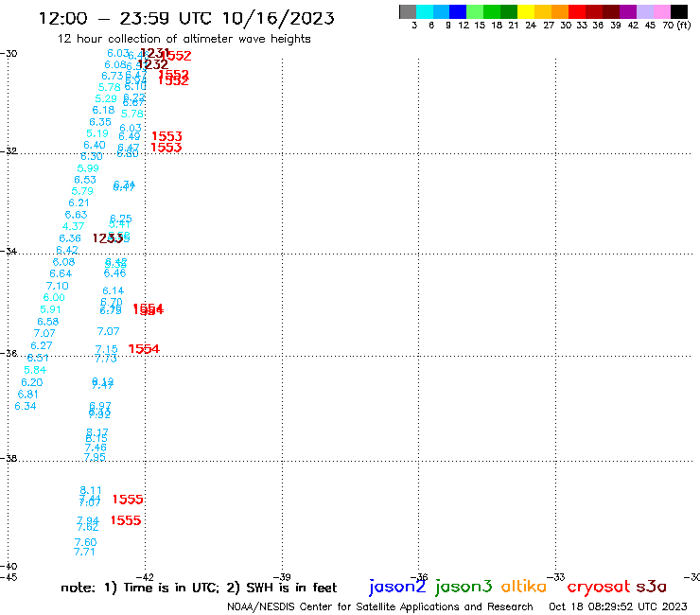Screen dimensions: 700x615
Task: Click the value 6.40
Action: tap(95, 145)
